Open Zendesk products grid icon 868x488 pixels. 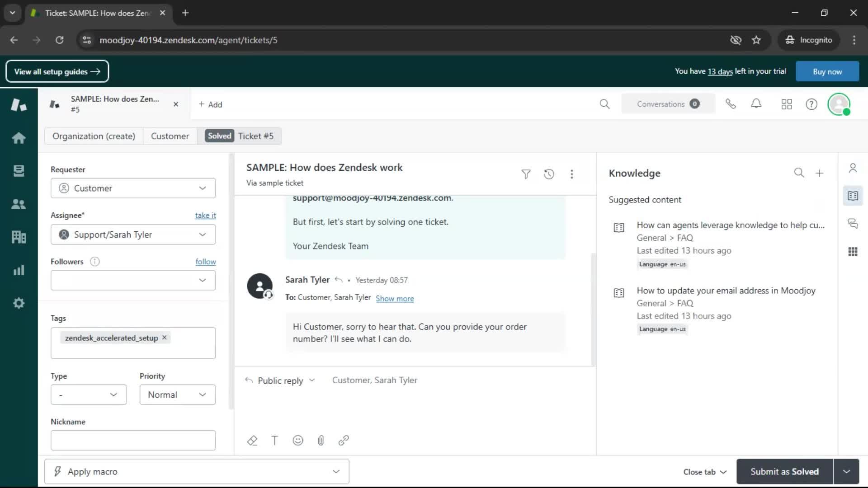coord(787,104)
